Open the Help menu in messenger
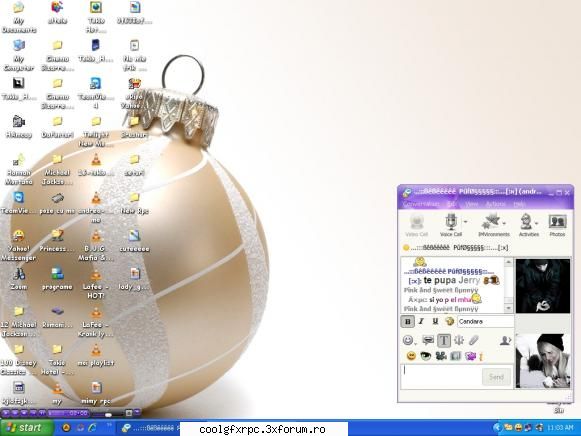 [x=519, y=204]
